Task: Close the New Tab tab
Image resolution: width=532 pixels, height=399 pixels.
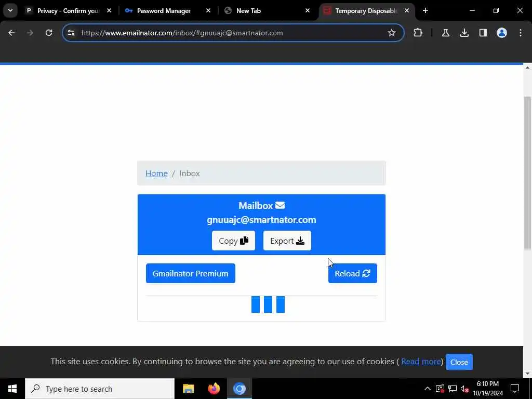Action: (308, 11)
